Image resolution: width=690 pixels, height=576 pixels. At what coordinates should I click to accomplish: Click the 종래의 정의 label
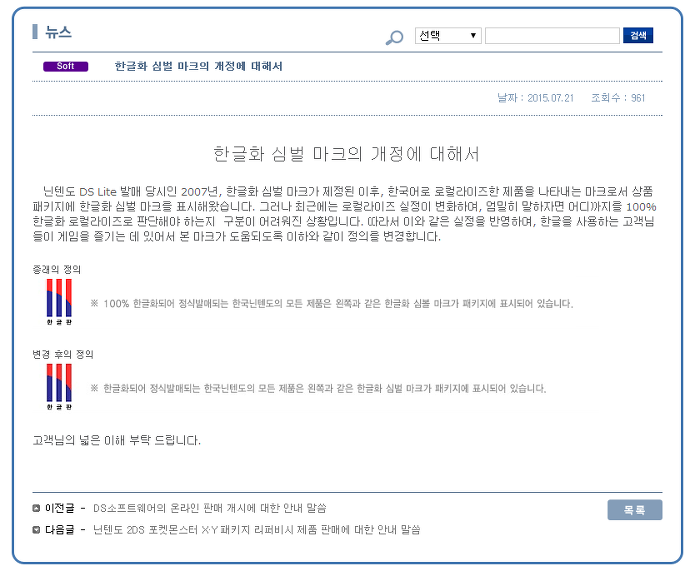57,269
